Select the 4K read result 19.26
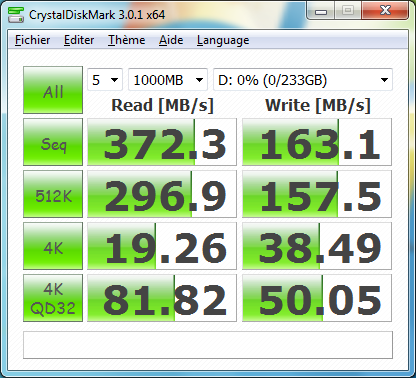 click(162, 246)
